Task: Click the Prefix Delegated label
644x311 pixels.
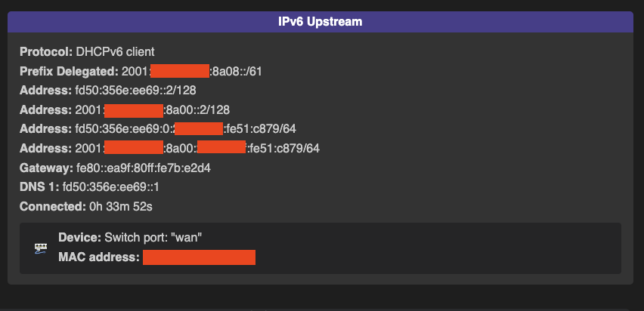Action: [x=69, y=72]
